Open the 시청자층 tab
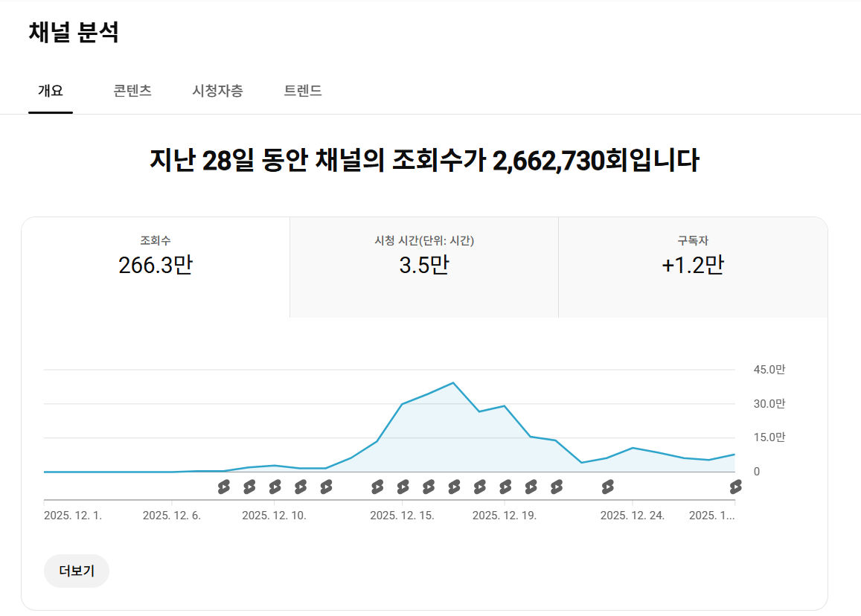This screenshot has height=616, width=861. pos(217,91)
